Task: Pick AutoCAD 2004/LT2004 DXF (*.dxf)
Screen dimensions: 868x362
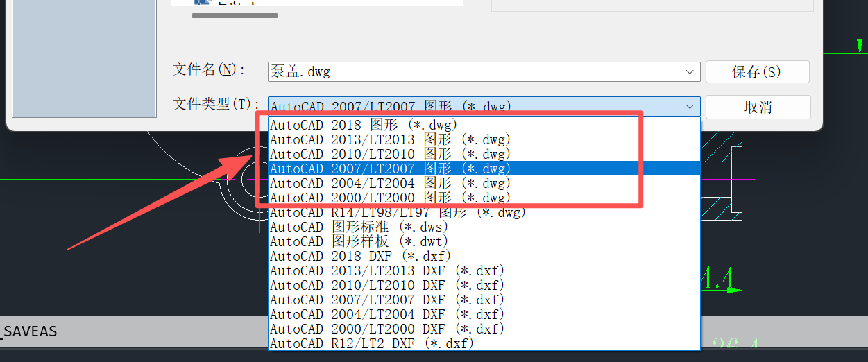Action: (484, 314)
